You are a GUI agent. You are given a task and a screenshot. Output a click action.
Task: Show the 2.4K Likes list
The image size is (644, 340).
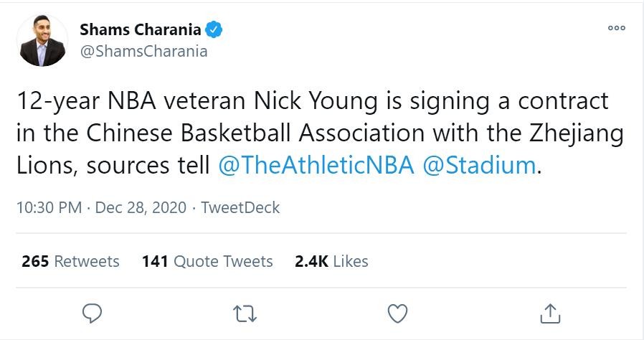(331, 261)
